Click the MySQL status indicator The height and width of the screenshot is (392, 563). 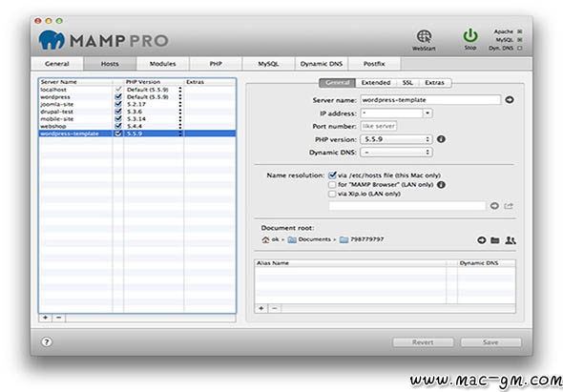pyautogui.click(x=519, y=40)
